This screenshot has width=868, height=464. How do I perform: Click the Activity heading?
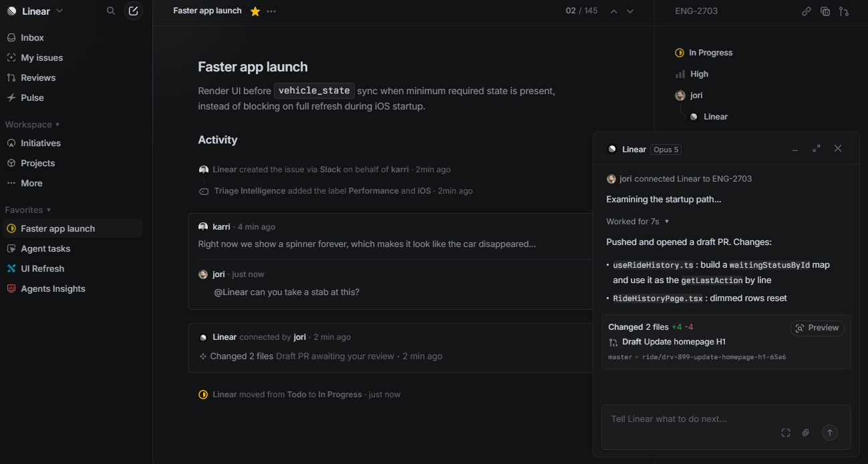pyautogui.click(x=218, y=140)
